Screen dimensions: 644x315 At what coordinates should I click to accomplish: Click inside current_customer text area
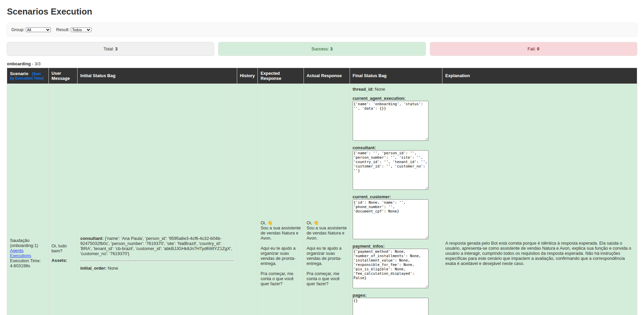pyautogui.click(x=390, y=219)
